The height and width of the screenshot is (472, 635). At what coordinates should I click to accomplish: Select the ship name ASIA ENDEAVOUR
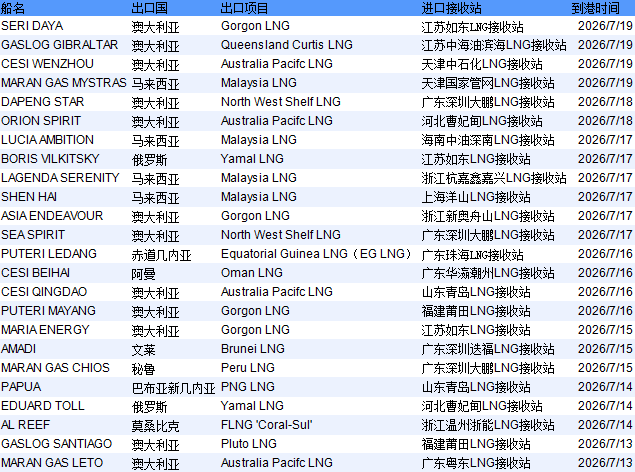pyautogui.click(x=52, y=216)
